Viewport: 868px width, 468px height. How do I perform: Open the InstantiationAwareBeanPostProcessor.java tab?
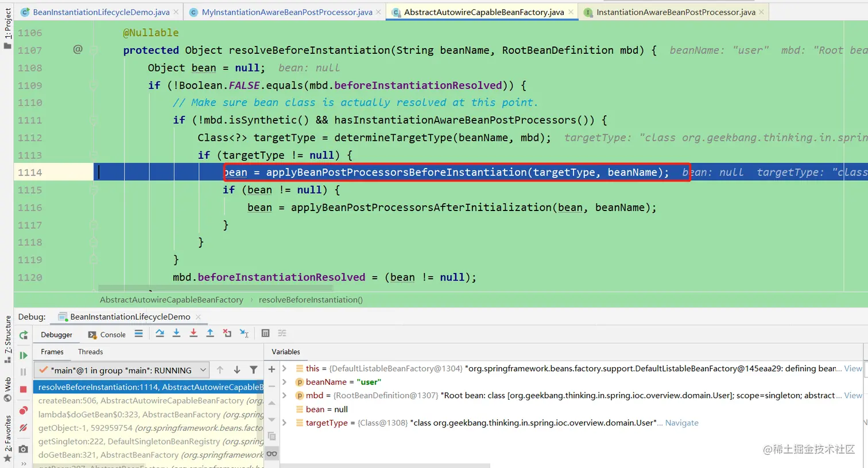pyautogui.click(x=676, y=12)
